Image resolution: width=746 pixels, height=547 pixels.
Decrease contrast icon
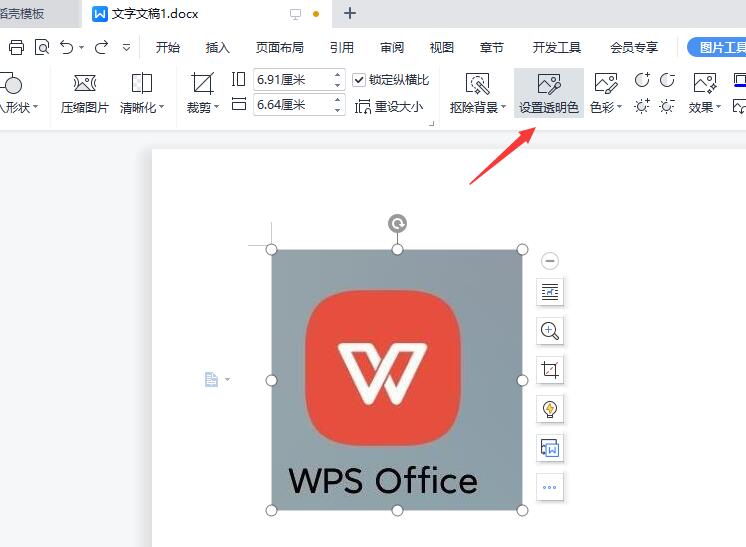tap(667, 80)
